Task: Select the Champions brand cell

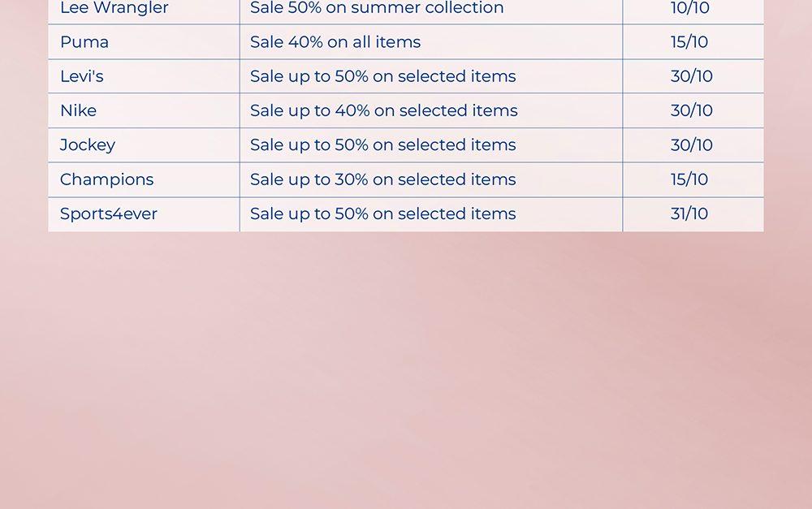Action: [x=106, y=179]
